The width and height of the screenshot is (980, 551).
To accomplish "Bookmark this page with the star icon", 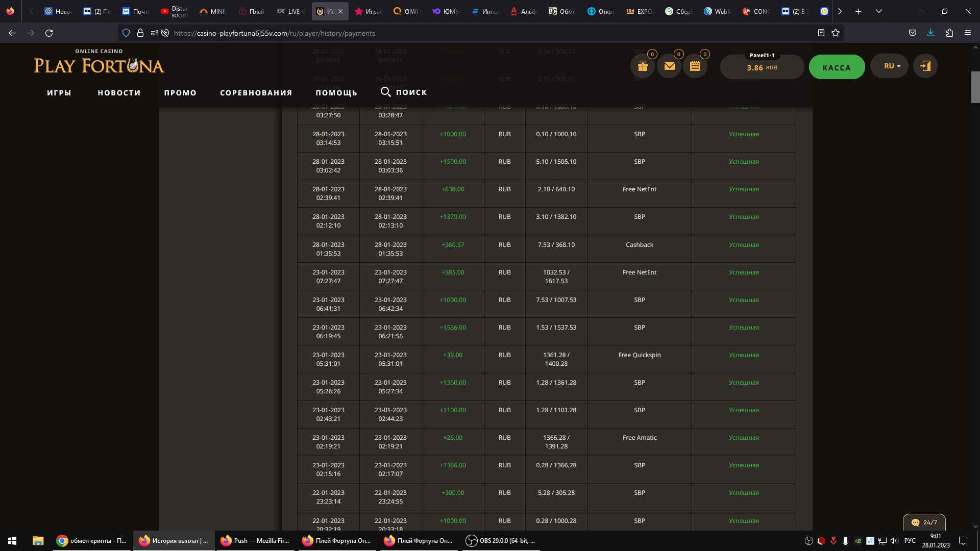I will [x=836, y=33].
